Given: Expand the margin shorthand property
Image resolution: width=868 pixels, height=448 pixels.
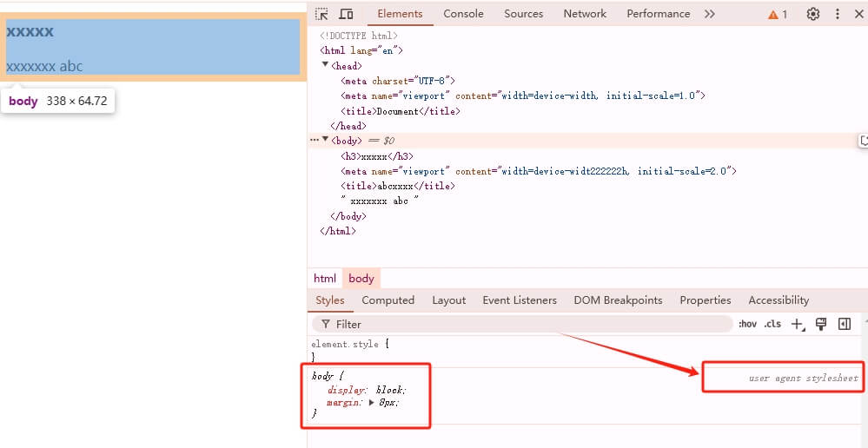Looking at the screenshot, I should 372,403.
